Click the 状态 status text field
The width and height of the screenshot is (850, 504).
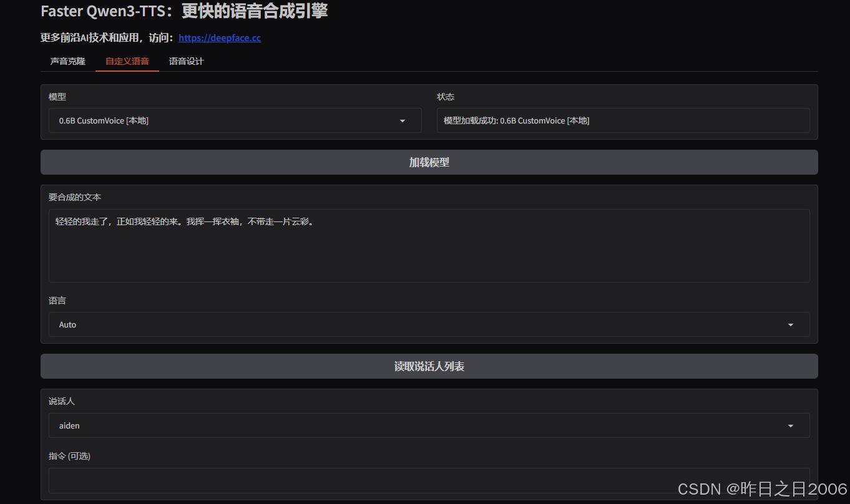[x=623, y=120]
